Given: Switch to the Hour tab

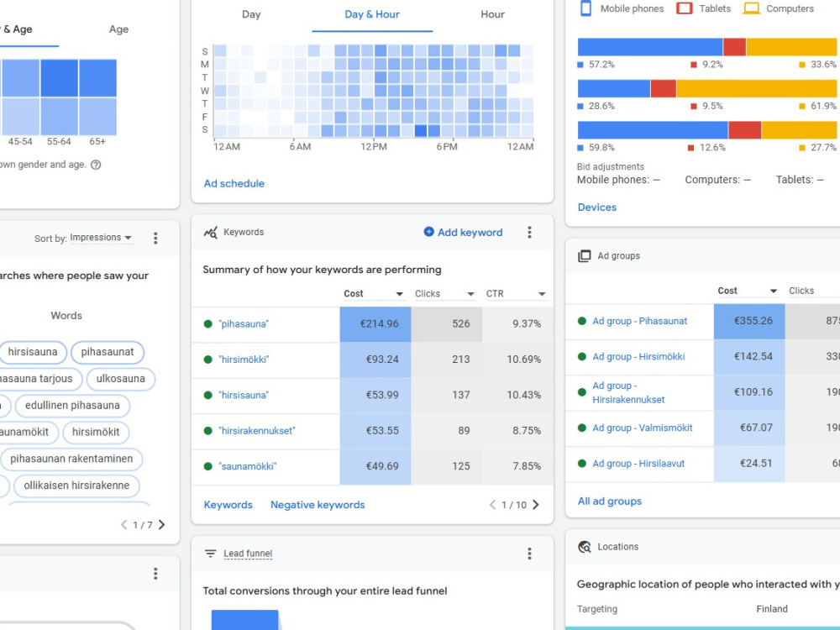Looking at the screenshot, I should (x=492, y=14).
